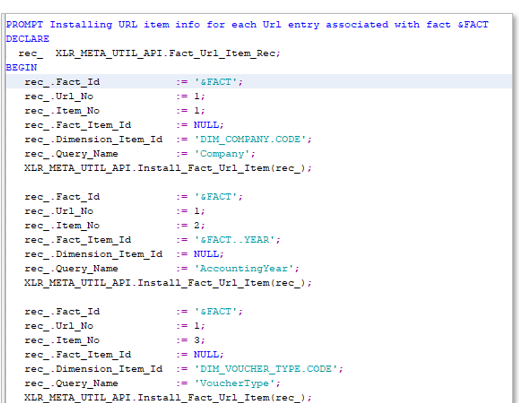Click the BEGIN keyword

coord(21,68)
